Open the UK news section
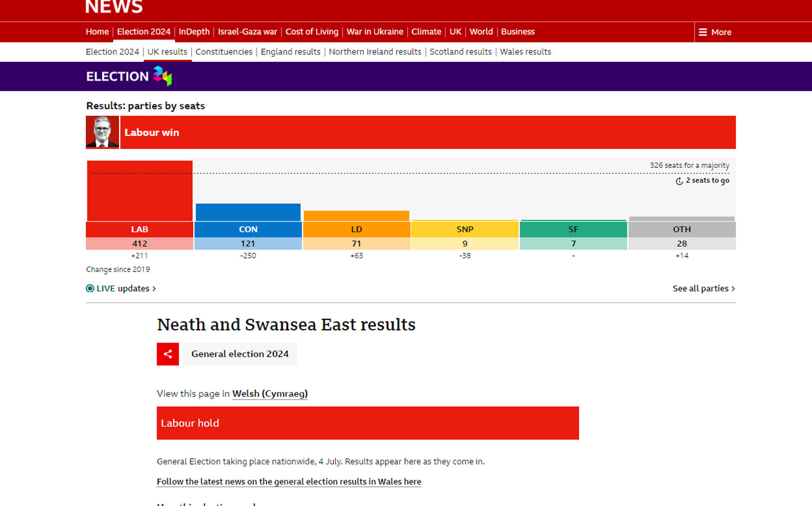 coord(456,31)
